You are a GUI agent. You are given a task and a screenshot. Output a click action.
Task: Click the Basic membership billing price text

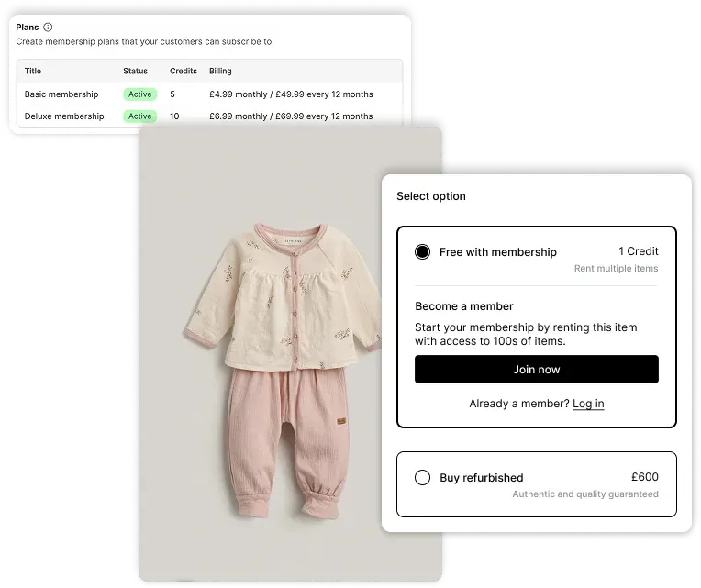pos(291,94)
